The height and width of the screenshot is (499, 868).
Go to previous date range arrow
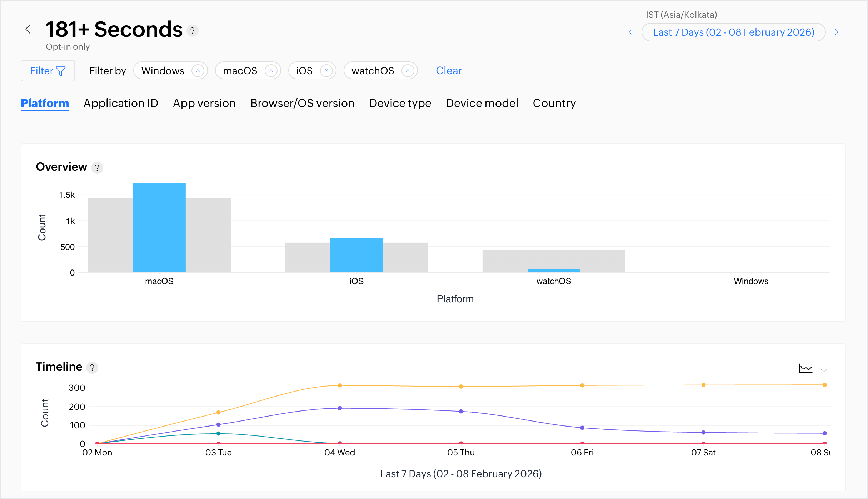[x=631, y=32]
